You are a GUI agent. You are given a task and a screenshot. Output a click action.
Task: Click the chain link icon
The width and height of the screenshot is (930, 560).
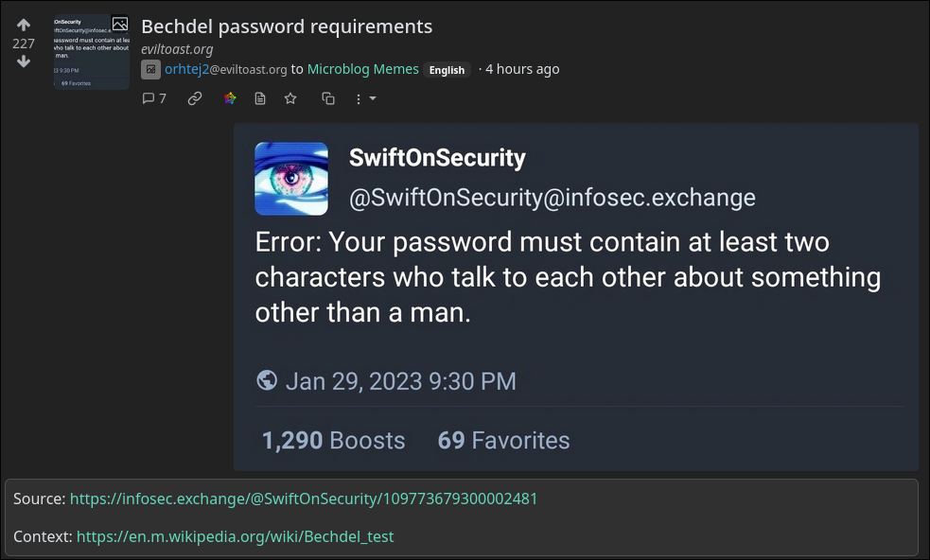195,98
